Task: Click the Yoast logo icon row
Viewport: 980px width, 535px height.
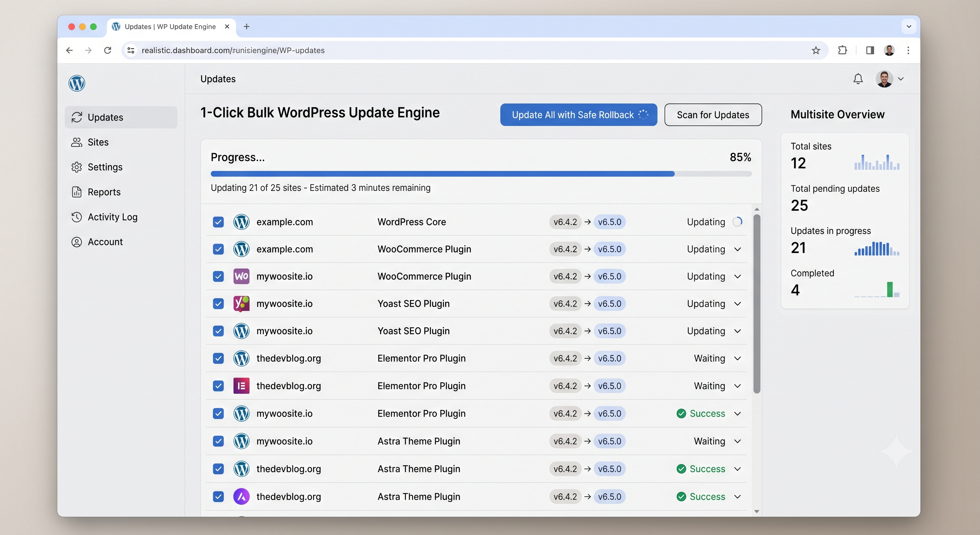Action: click(x=241, y=303)
